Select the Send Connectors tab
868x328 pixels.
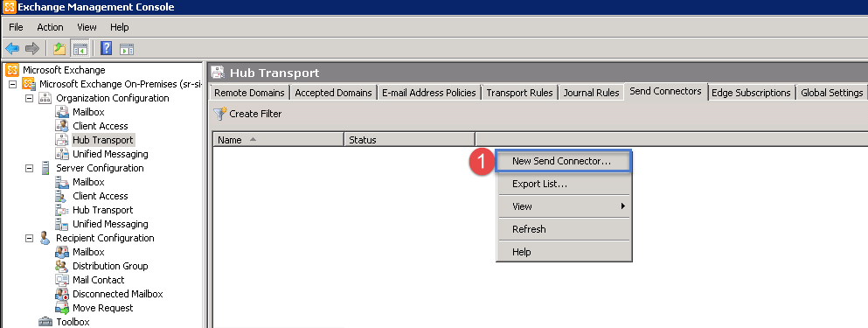pyautogui.click(x=665, y=92)
